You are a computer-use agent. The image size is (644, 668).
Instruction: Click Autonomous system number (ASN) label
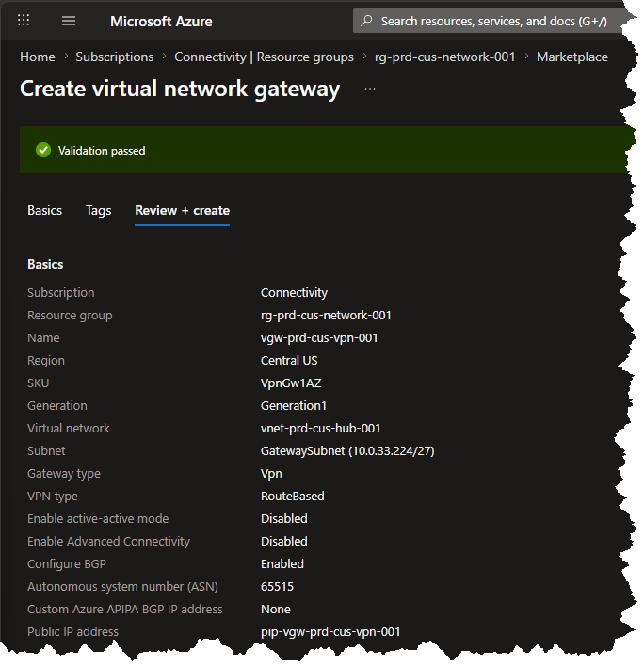[x=122, y=587]
